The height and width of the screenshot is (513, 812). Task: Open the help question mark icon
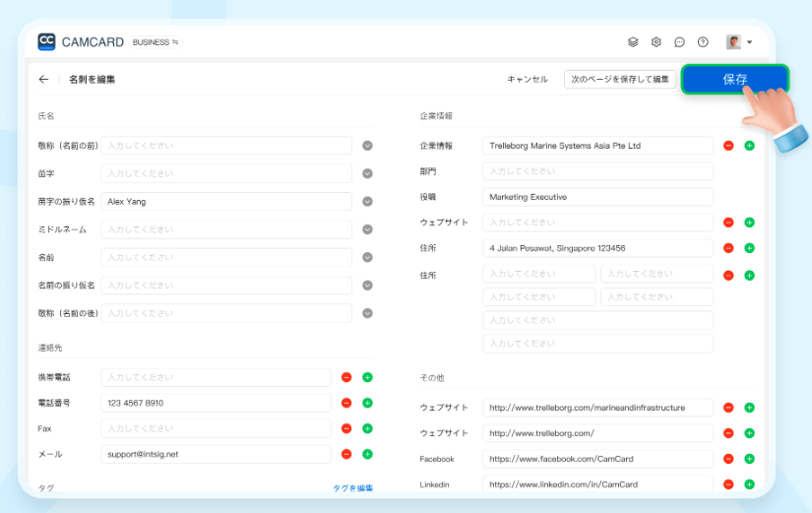tap(703, 42)
